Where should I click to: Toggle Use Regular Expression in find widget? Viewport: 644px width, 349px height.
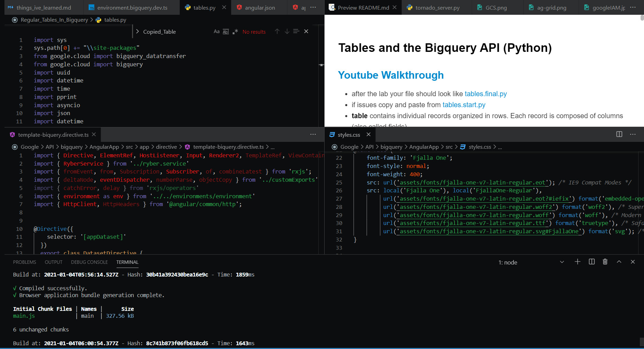click(x=235, y=32)
